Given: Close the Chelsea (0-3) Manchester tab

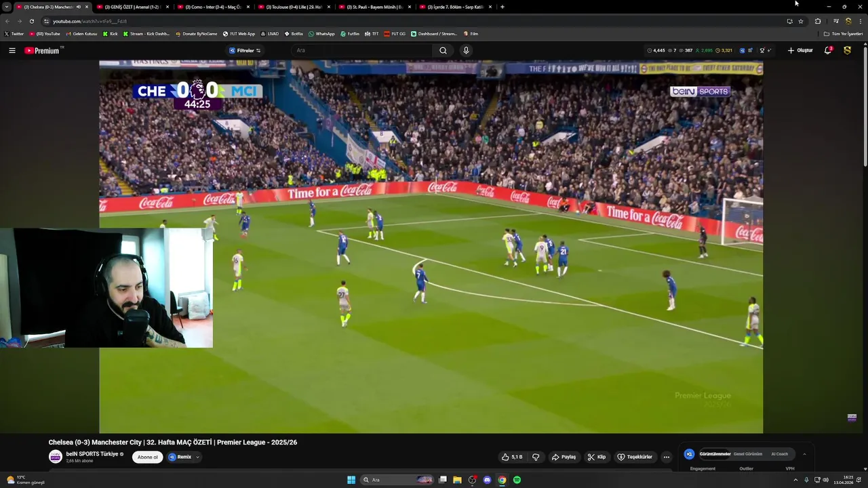Looking at the screenshot, I should point(87,7).
